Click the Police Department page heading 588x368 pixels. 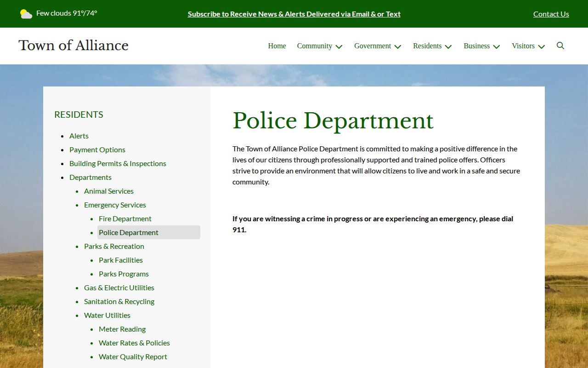(333, 121)
